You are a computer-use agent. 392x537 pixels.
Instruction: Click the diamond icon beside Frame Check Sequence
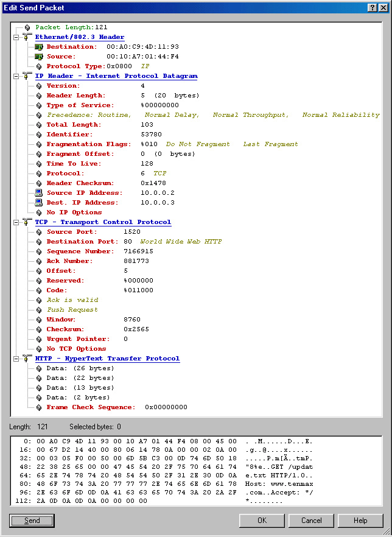tap(39, 407)
